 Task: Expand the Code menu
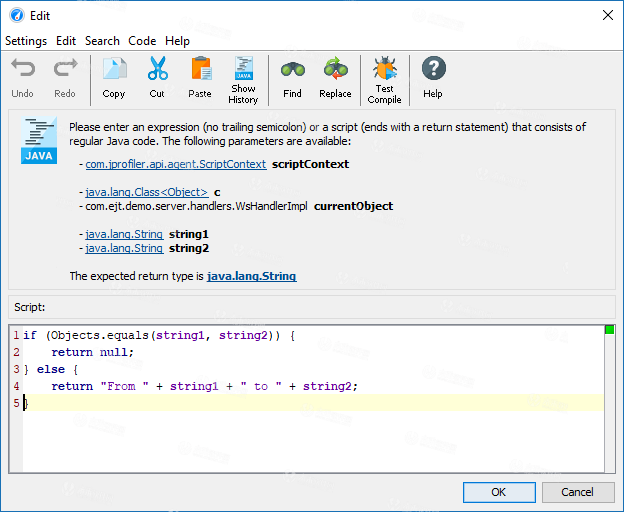click(142, 41)
